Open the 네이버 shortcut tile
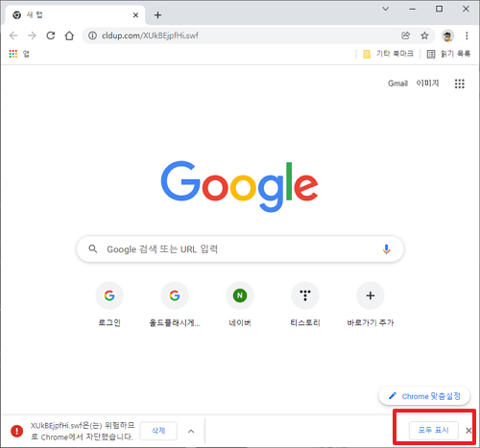The image size is (480, 448). coord(240,304)
